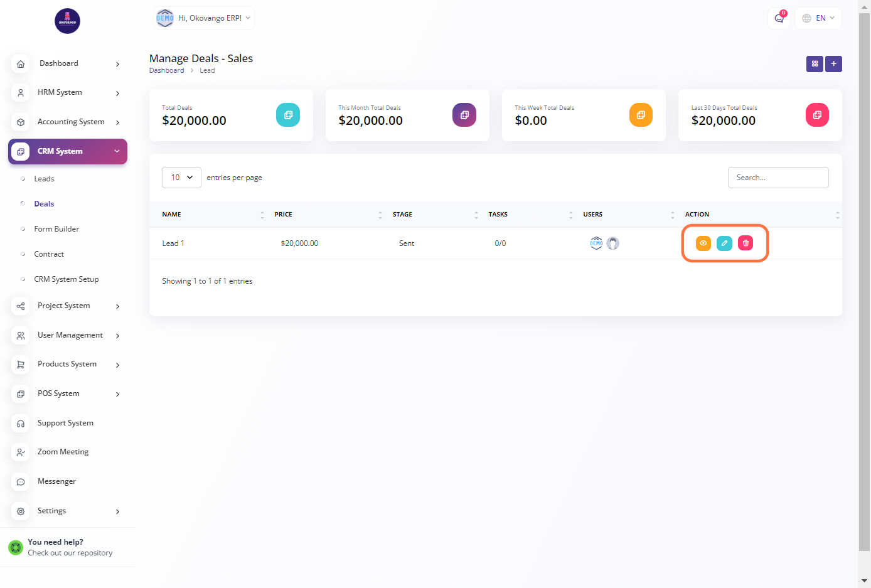This screenshot has height=588, width=871.
Task: Switch to kanban grid view icon
Action: [x=815, y=64]
